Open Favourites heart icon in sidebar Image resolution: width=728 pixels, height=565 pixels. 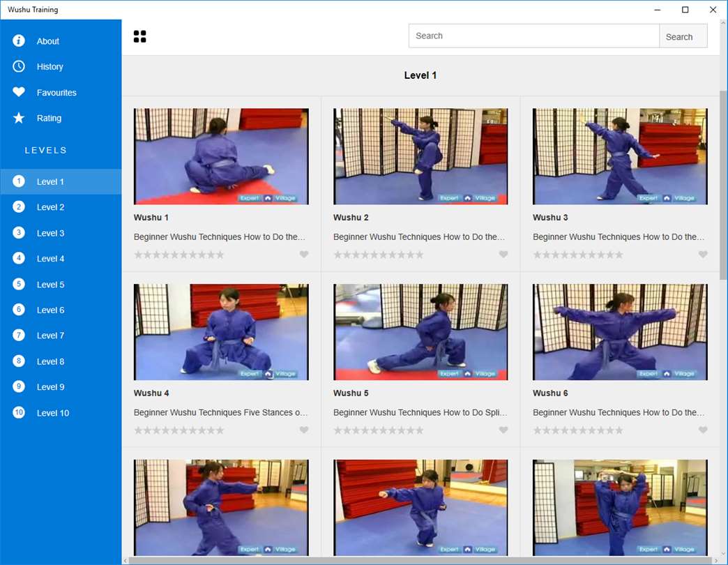point(19,92)
